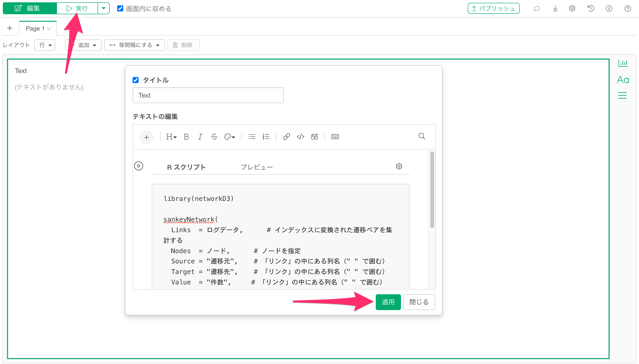This screenshot has height=364, width=639.
Task: Open the 行 layout dropdown
Action: [x=45, y=45]
